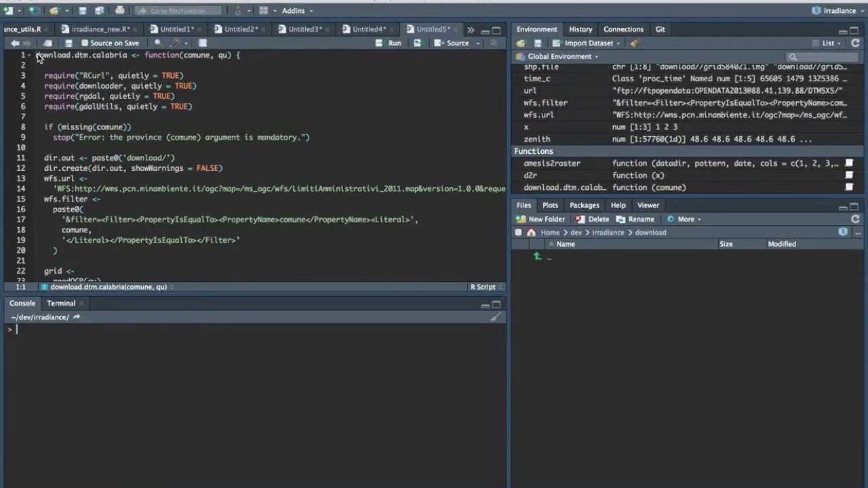Open the Git tab
The height and width of the screenshot is (488, 868).
(660, 29)
